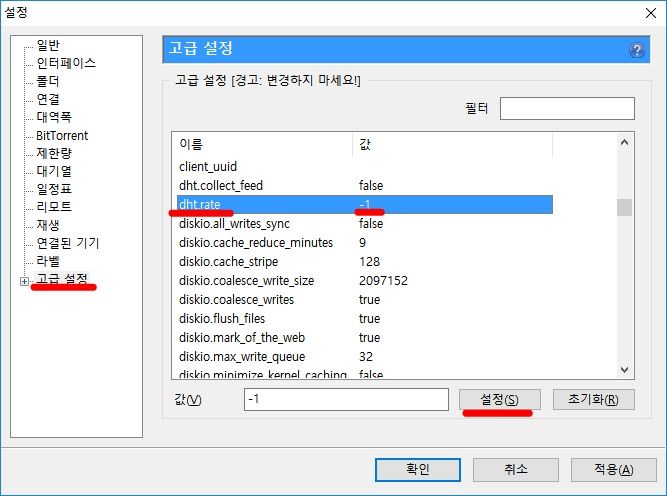Select the diskio.coalesce_write_size row
The width and height of the screenshot is (667, 496).
pyautogui.click(x=365, y=280)
